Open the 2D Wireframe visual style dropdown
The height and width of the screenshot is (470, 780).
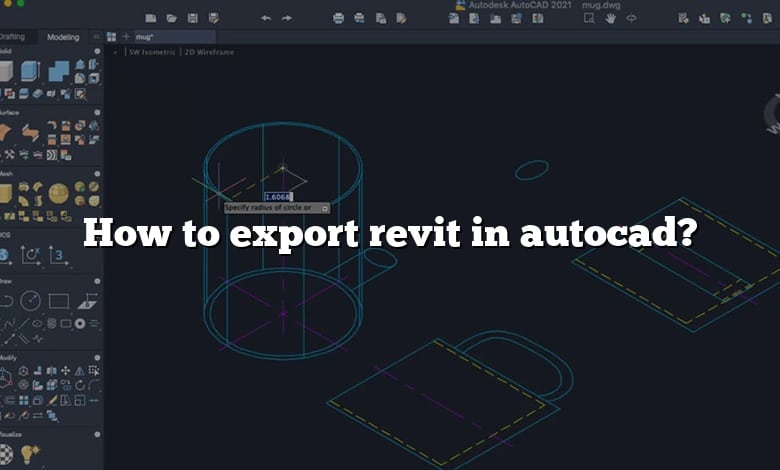pos(210,52)
